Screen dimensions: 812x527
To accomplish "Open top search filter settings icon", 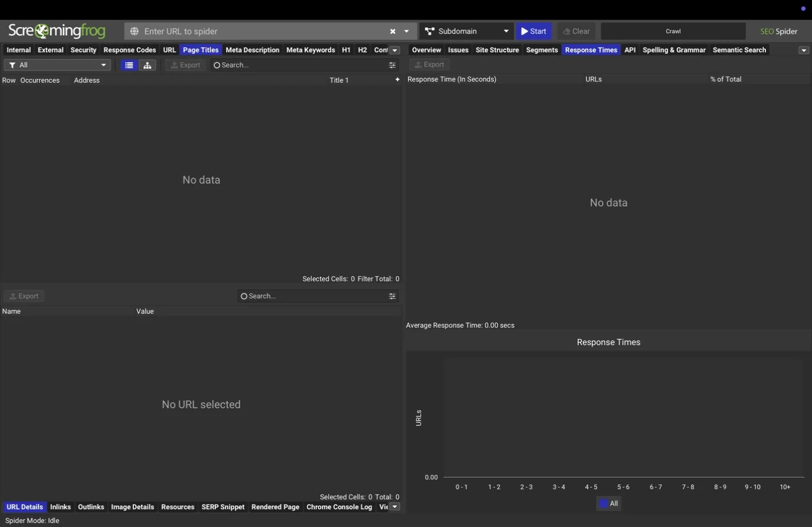I will pyautogui.click(x=392, y=65).
